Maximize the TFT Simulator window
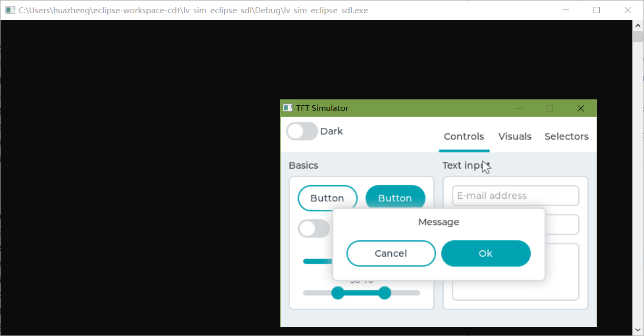644x336 pixels. (x=549, y=108)
